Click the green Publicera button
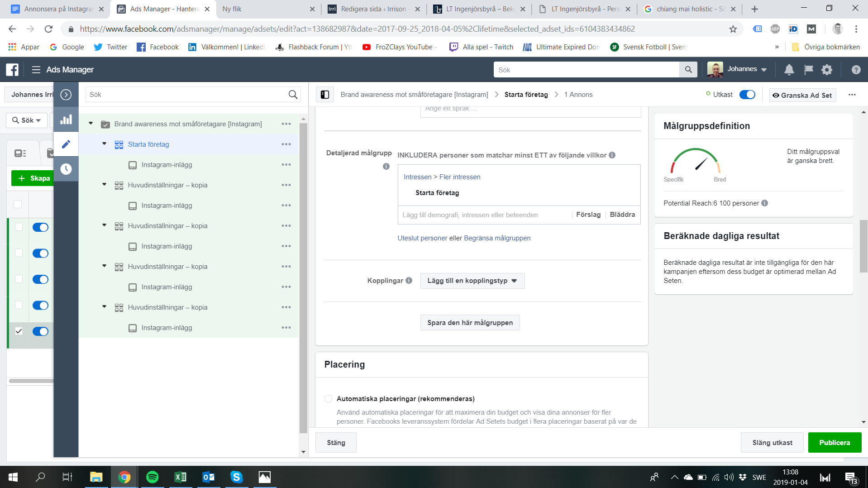868x488 pixels. pyautogui.click(x=834, y=443)
